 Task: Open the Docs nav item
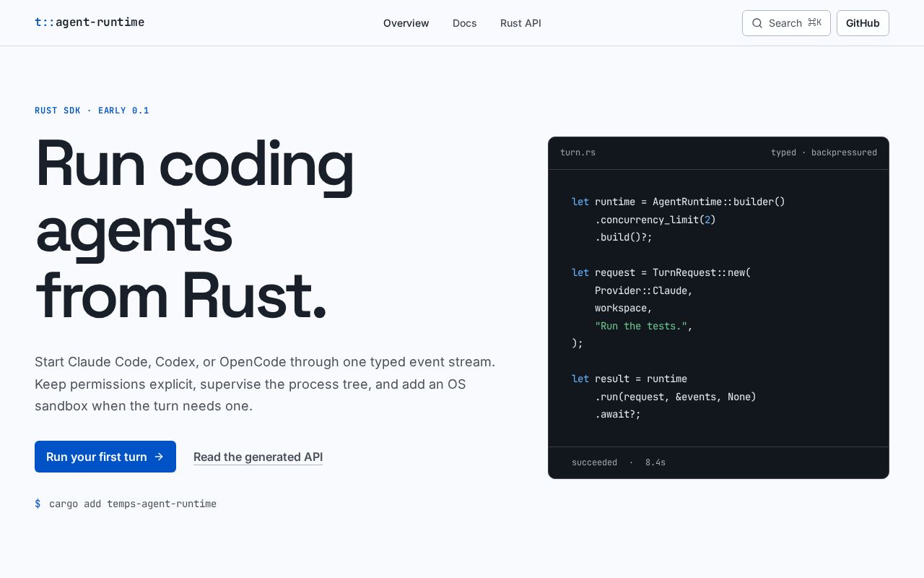coord(465,23)
